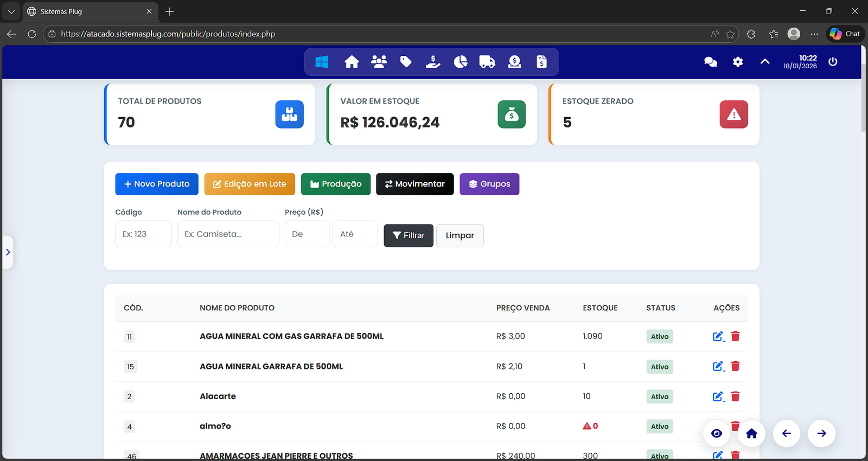The image size is (868, 461).
Task: Toggle the floating eye visibility button
Action: click(717, 433)
